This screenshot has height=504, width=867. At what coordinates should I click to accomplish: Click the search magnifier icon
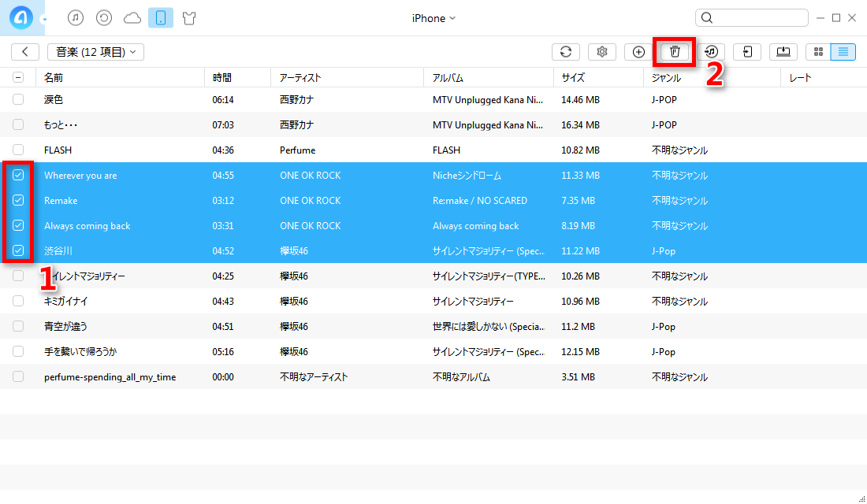(x=707, y=18)
